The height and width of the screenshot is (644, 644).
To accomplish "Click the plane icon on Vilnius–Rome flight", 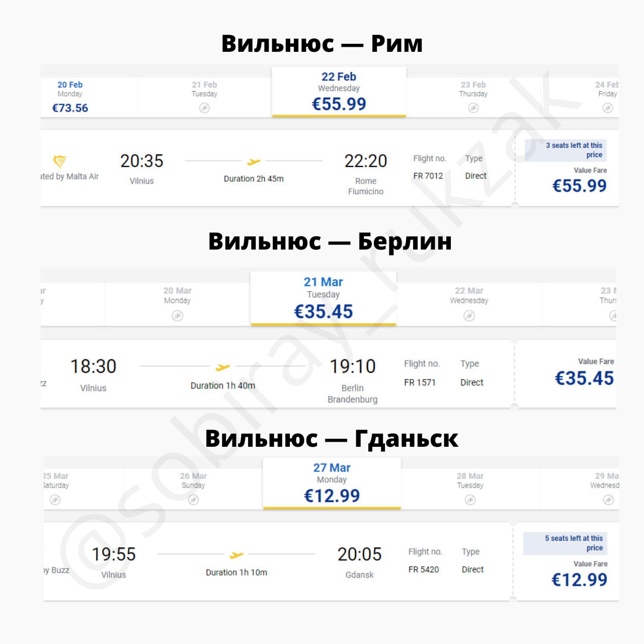I will point(254,162).
